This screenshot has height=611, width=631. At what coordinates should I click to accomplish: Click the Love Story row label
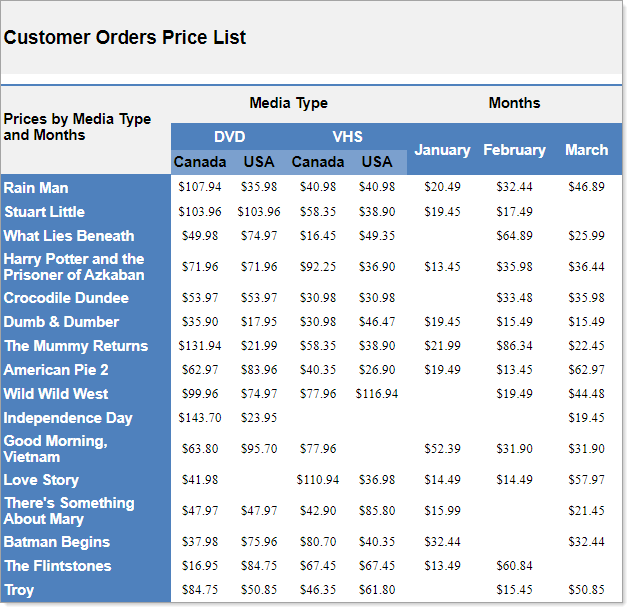pyautogui.click(x=41, y=480)
